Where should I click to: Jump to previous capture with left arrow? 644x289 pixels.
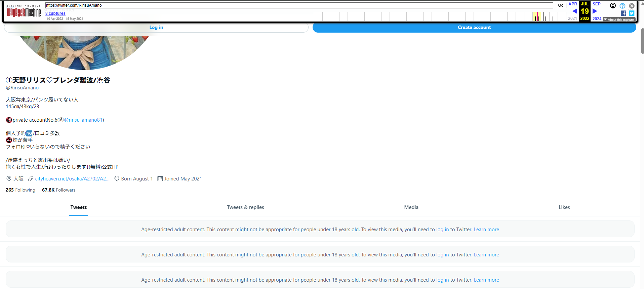click(x=575, y=11)
